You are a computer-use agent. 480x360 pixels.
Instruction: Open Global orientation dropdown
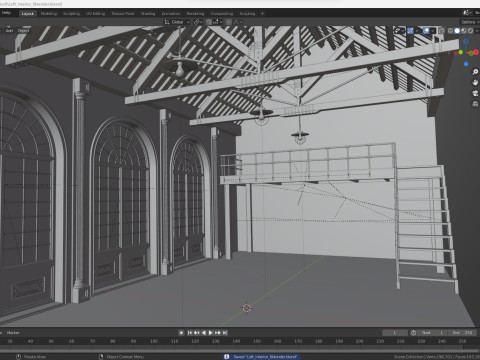177,22
